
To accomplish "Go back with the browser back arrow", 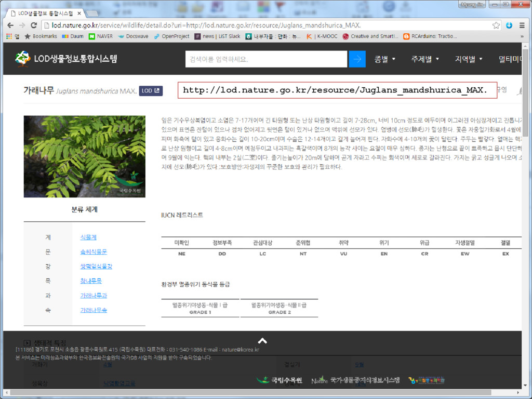I will pos(10,25).
